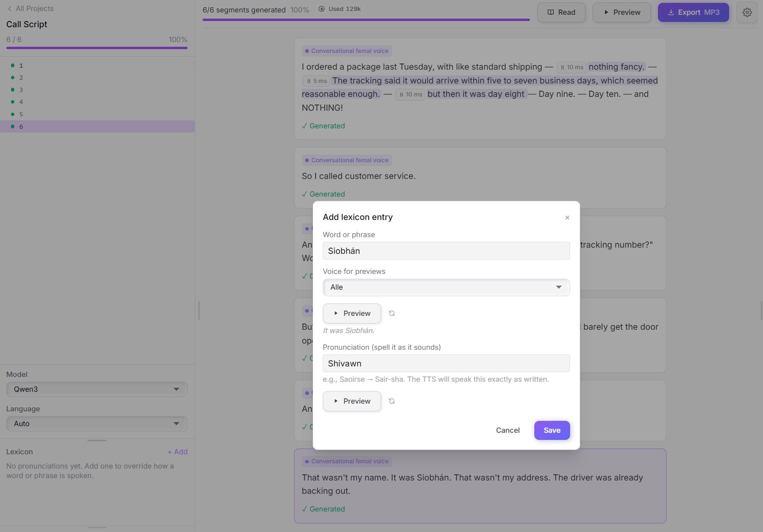
Task: Select segment 3 in sidebar list
Action: point(97,90)
